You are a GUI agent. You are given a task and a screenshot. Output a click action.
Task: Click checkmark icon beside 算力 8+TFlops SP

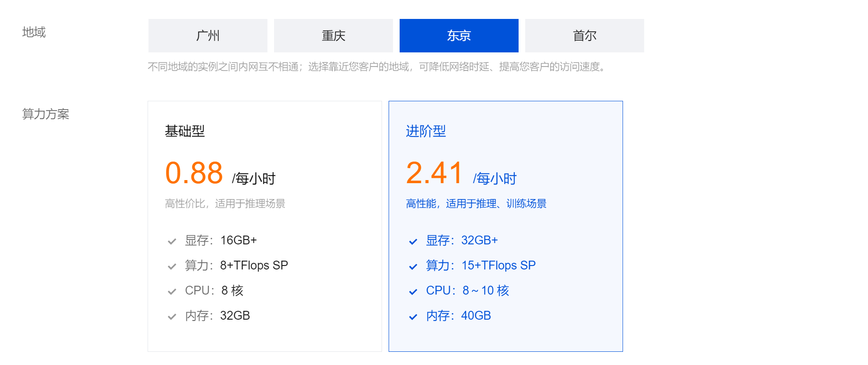coord(172,266)
